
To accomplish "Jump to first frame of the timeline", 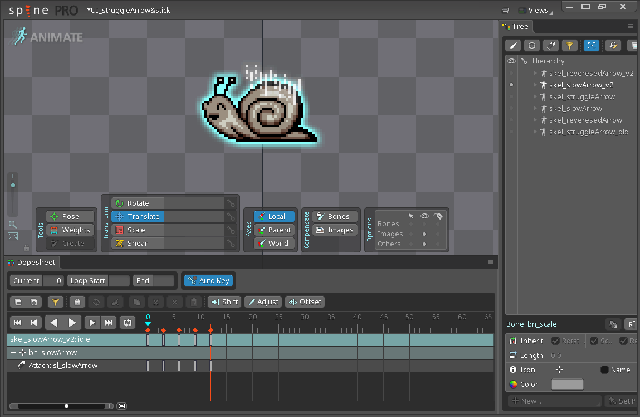I will [18, 323].
